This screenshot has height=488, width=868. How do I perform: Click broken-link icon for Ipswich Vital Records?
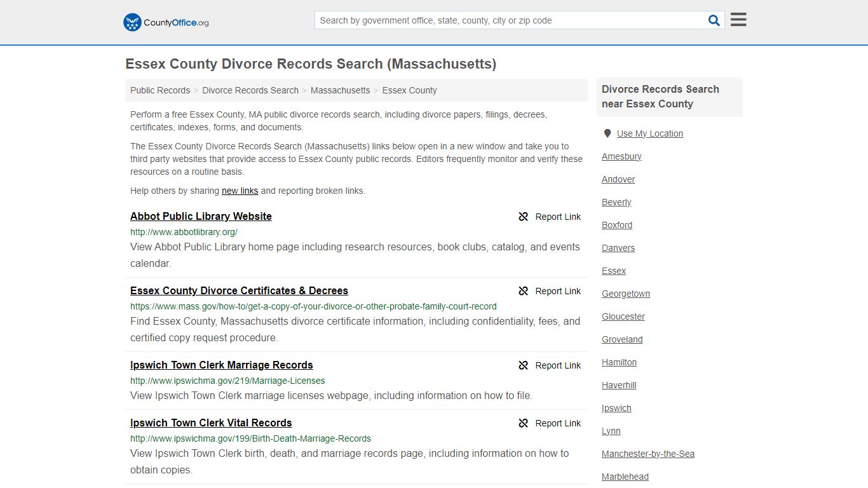(524, 423)
